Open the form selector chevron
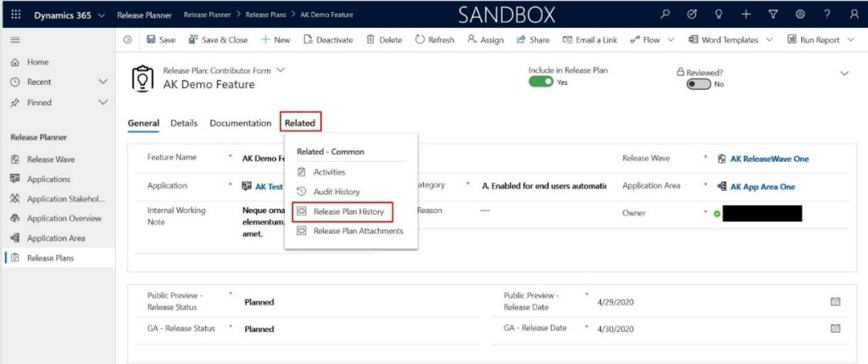This screenshot has width=868, height=364. click(280, 70)
